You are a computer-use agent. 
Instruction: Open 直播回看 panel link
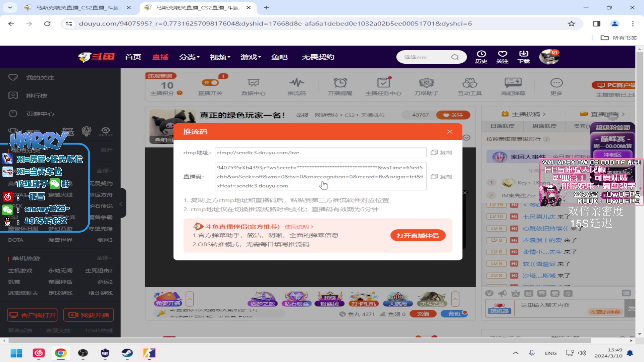[602, 114]
